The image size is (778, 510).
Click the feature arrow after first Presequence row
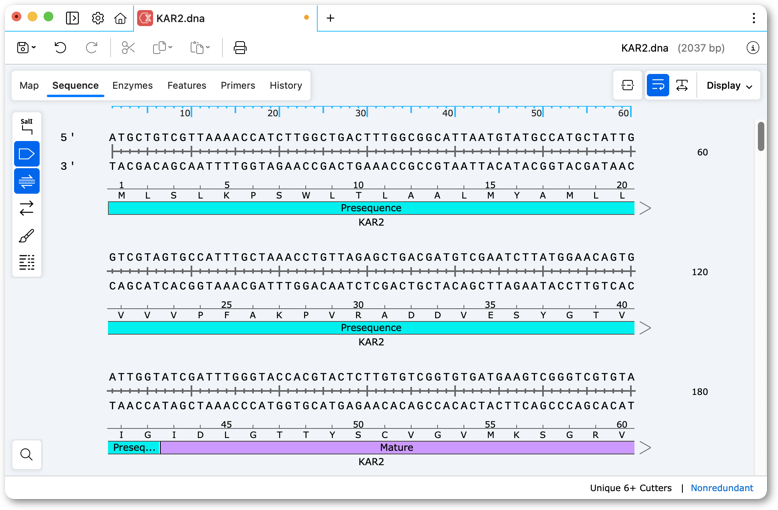645,208
